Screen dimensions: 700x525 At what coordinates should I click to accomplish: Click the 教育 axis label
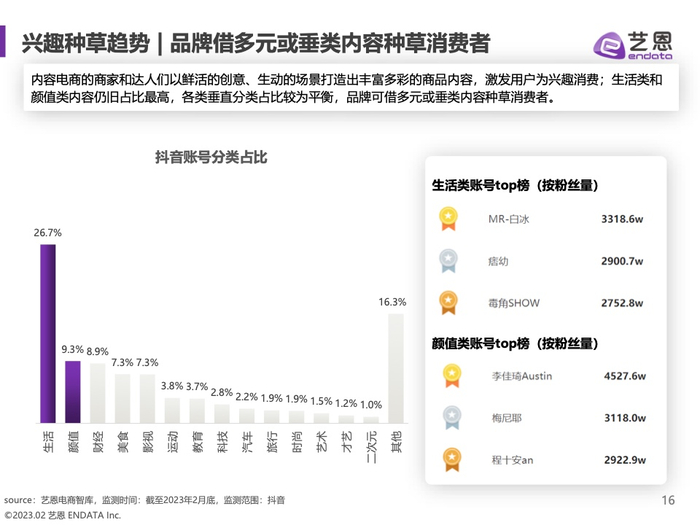197,441
